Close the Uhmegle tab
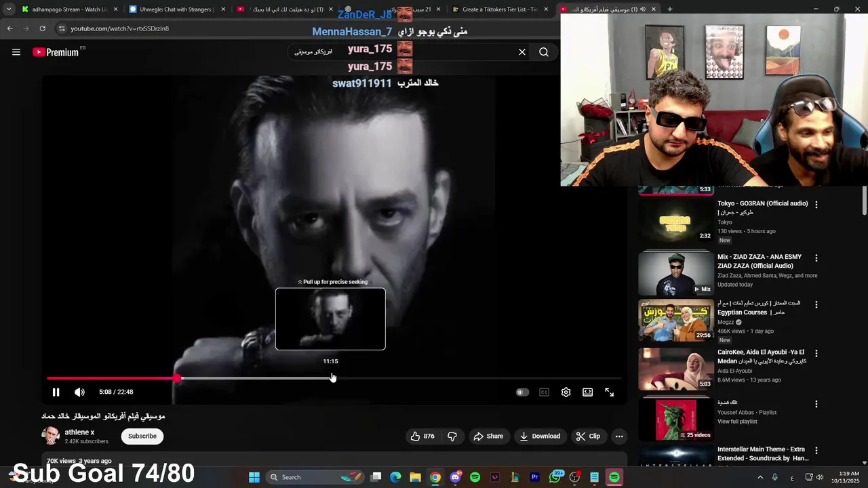868x488 pixels. pyautogui.click(x=223, y=9)
